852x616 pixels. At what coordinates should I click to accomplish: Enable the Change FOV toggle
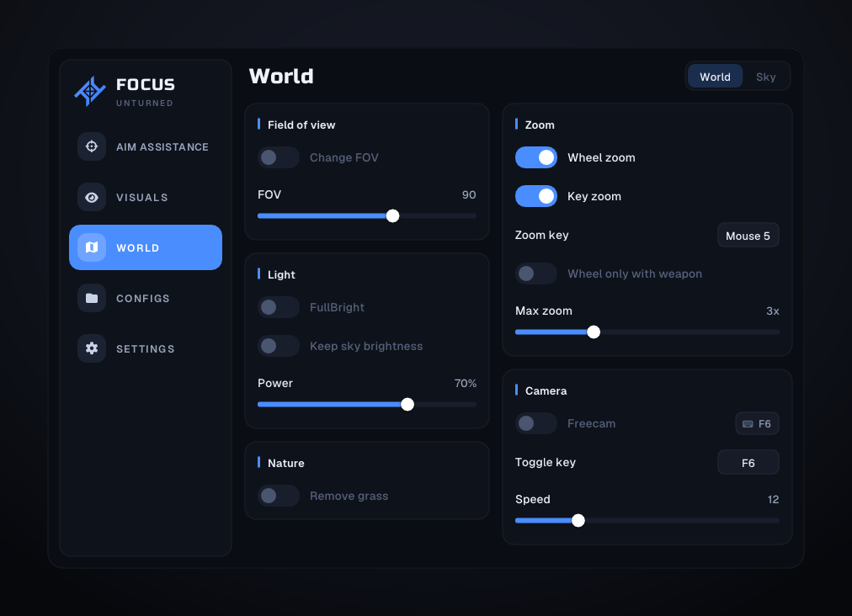click(x=278, y=157)
